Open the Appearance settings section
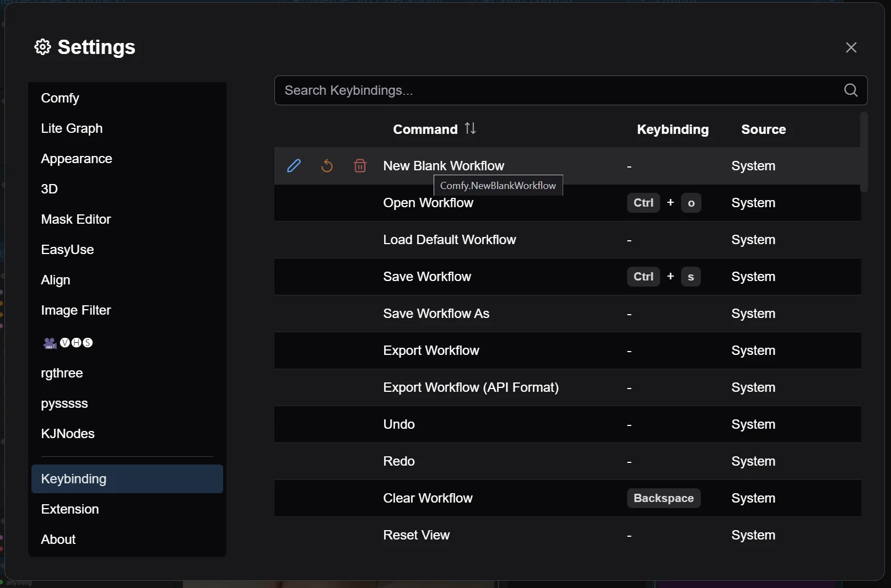The width and height of the screenshot is (891, 588). click(77, 159)
